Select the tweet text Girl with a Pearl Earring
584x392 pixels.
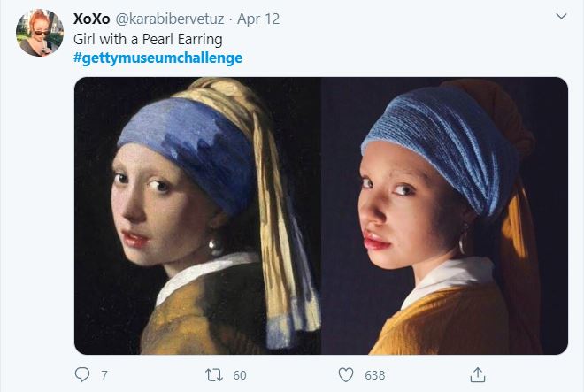point(149,39)
